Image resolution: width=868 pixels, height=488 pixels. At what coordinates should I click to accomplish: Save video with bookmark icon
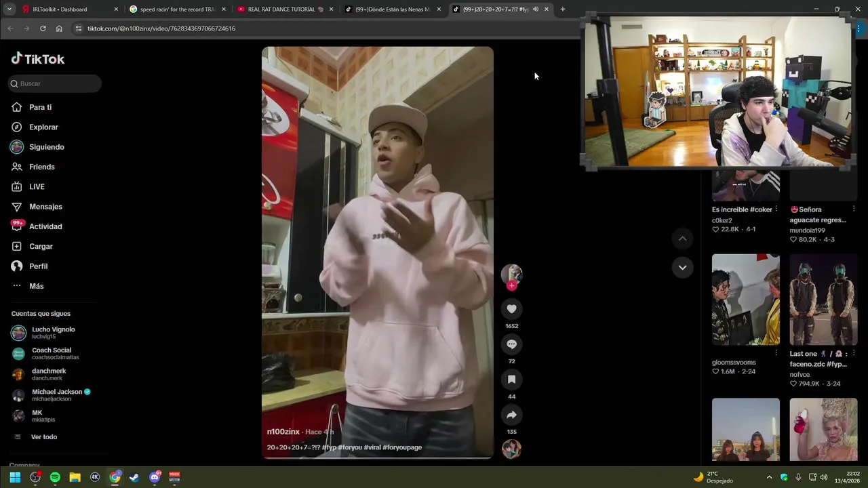pos(512,380)
